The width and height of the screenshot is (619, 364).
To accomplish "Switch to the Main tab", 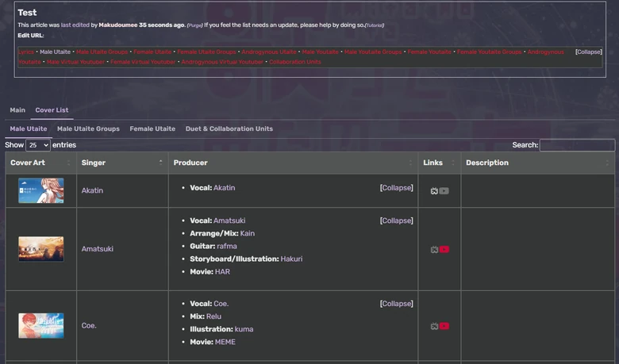I will 17,110.
